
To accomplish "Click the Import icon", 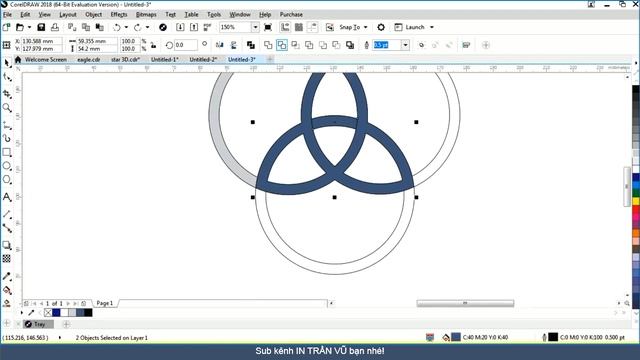I will click(x=180, y=27).
